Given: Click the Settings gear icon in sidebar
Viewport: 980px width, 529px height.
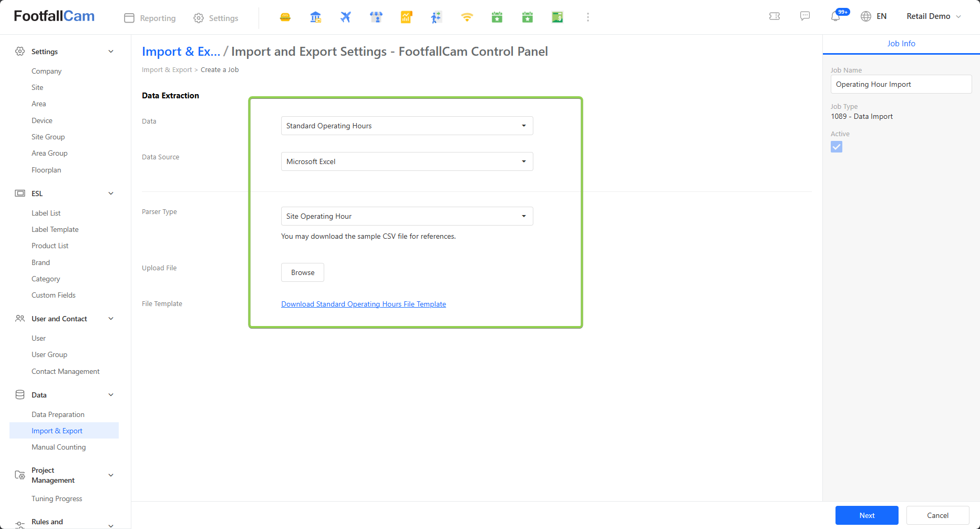Looking at the screenshot, I should [20, 51].
